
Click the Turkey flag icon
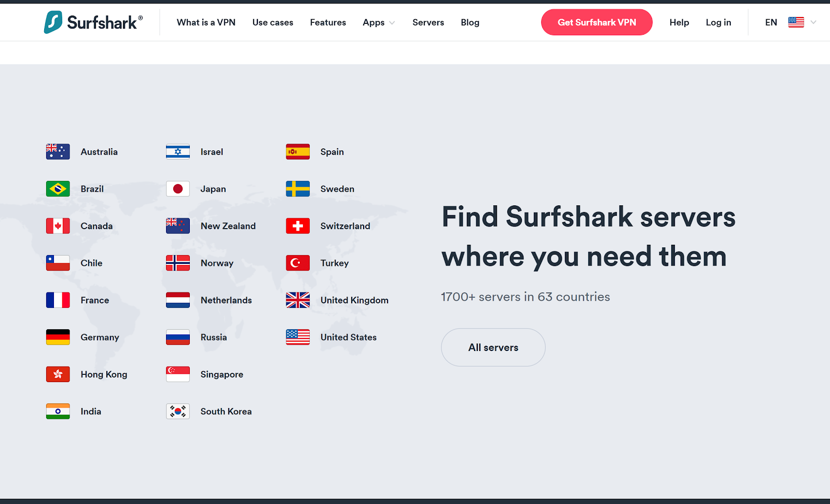(x=298, y=263)
